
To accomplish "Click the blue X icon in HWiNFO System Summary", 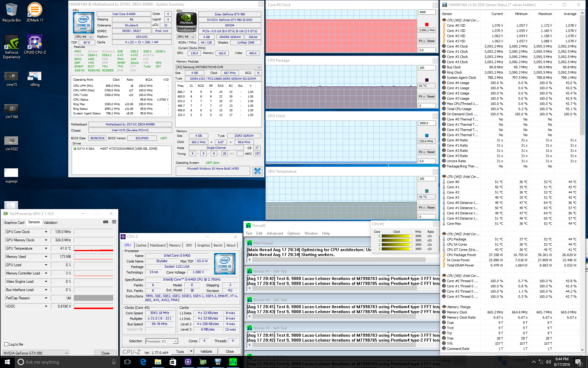I will [258, 171].
